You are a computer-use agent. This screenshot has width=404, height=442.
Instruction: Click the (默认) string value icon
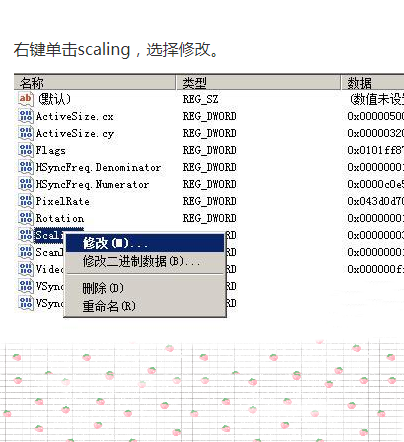coord(26,99)
